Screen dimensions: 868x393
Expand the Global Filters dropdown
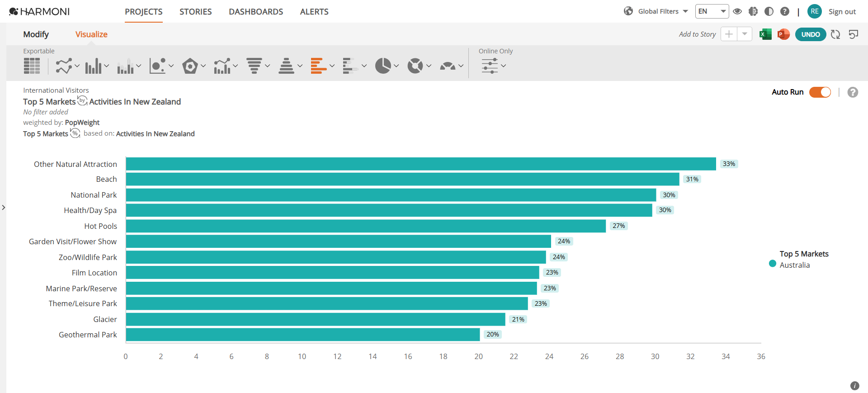[656, 11]
